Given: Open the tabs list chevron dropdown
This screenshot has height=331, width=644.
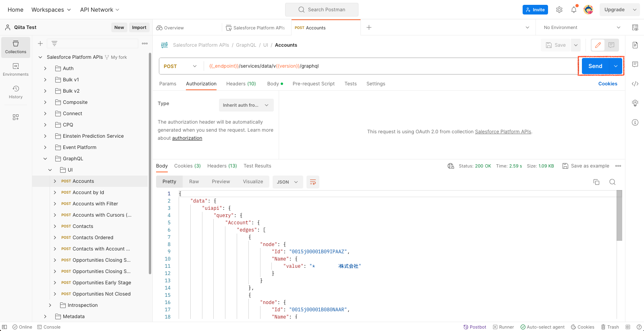Looking at the screenshot, I should [527, 27].
